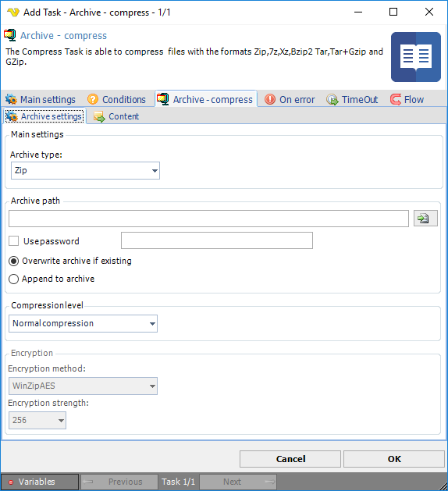The image size is (448, 491).
Task: Select the Archive - compress tab
Action: coord(206,99)
